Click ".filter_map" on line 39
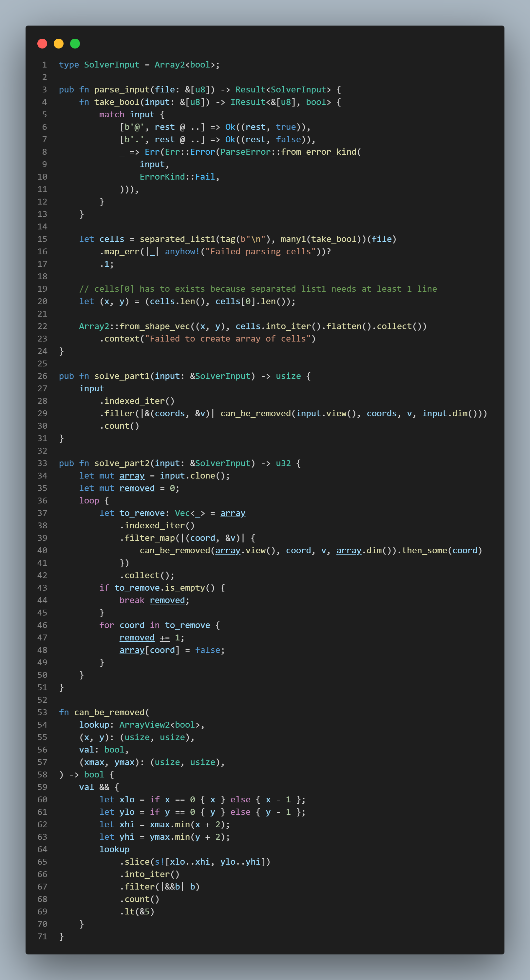The image size is (530, 980). (x=147, y=538)
